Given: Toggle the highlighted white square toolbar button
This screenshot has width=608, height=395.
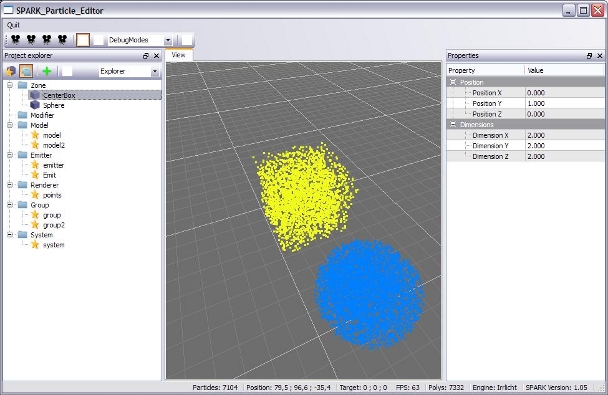Looking at the screenshot, I should tap(83, 40).
